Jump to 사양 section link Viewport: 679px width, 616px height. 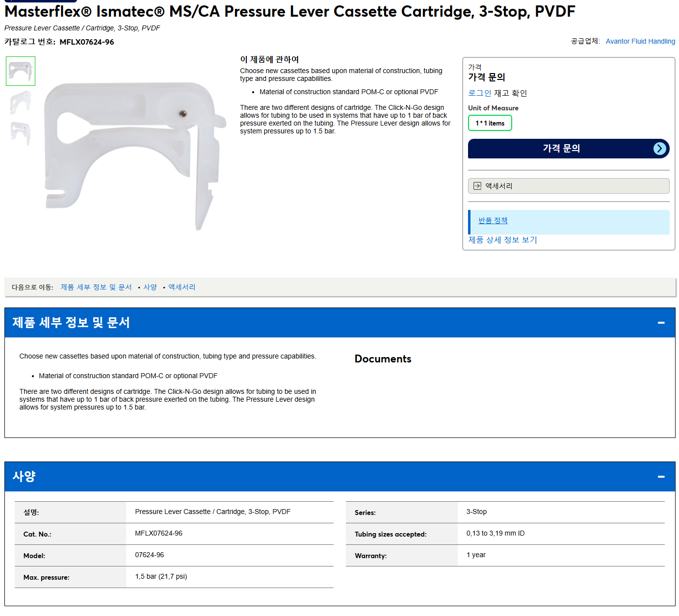pyautogui.click(x=150, y=287)
